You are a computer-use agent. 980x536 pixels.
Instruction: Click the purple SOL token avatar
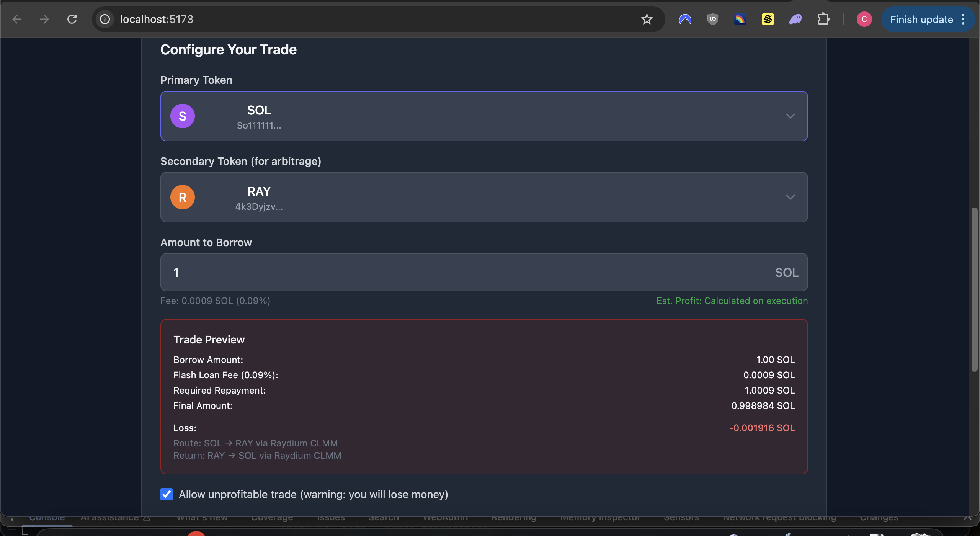[183, 116]
